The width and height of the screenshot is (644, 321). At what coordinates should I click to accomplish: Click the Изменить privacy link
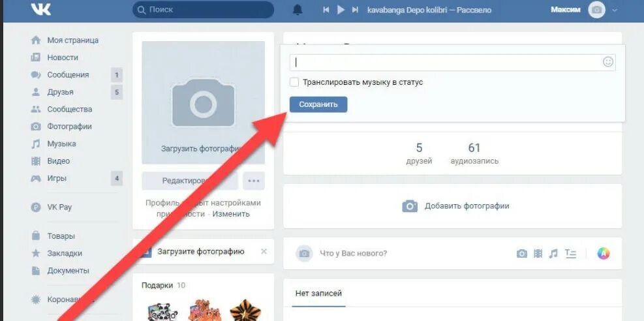(231, 214)
